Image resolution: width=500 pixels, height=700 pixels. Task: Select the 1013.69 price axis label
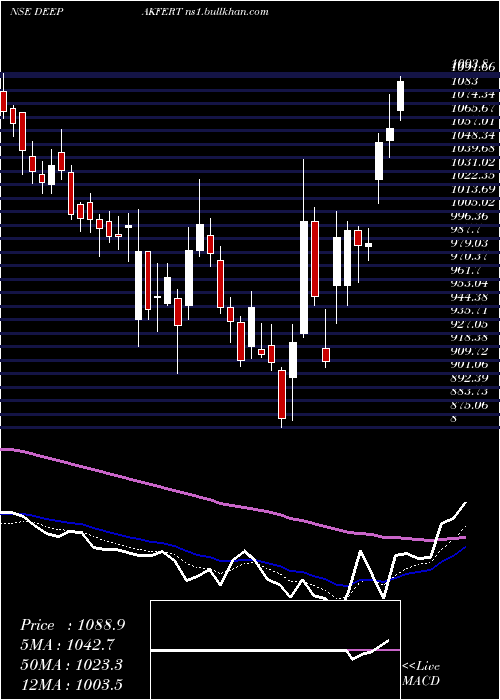pos(473,189)
